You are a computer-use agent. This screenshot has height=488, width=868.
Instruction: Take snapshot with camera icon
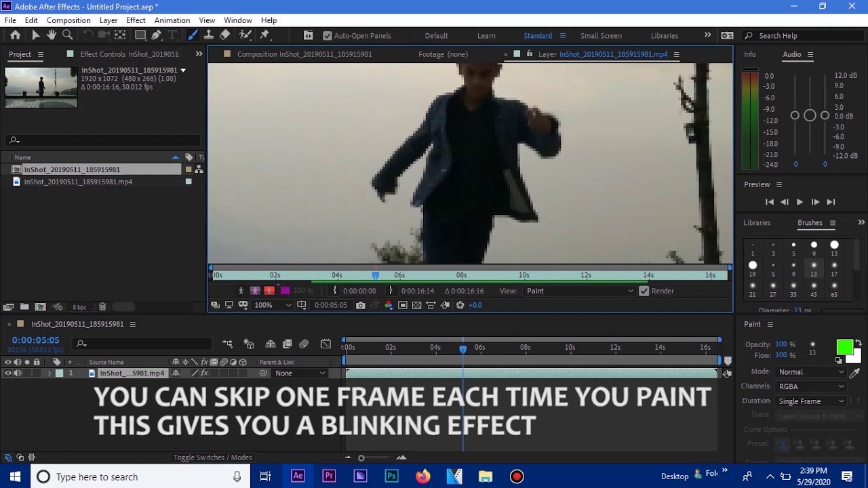click(360, 305)
